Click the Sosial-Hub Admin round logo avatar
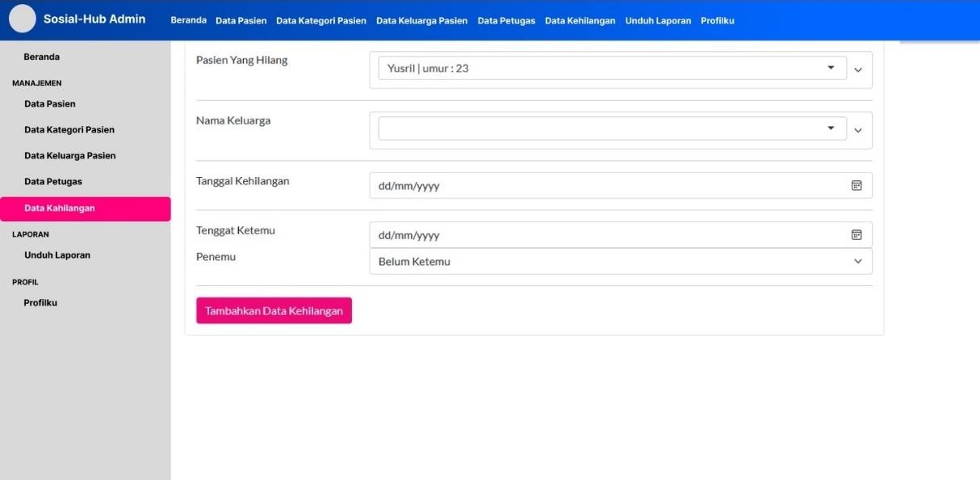The width and height of the screenshot is (980, 480). coord(23,19)
